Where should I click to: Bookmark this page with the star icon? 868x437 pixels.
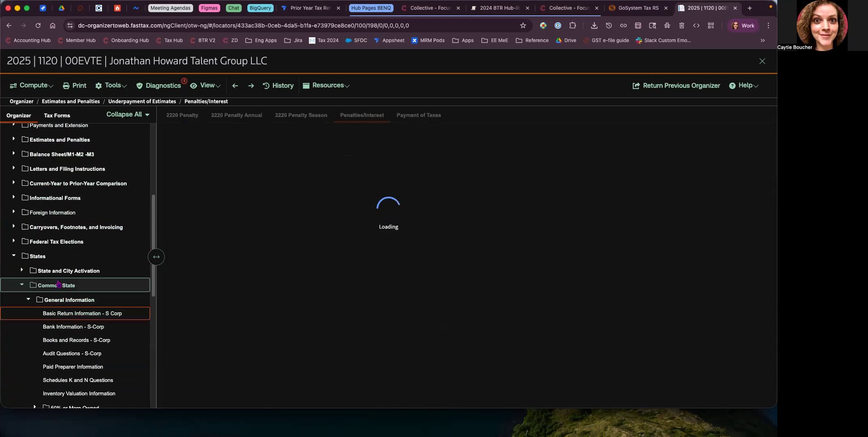click(x=523, y=26)
